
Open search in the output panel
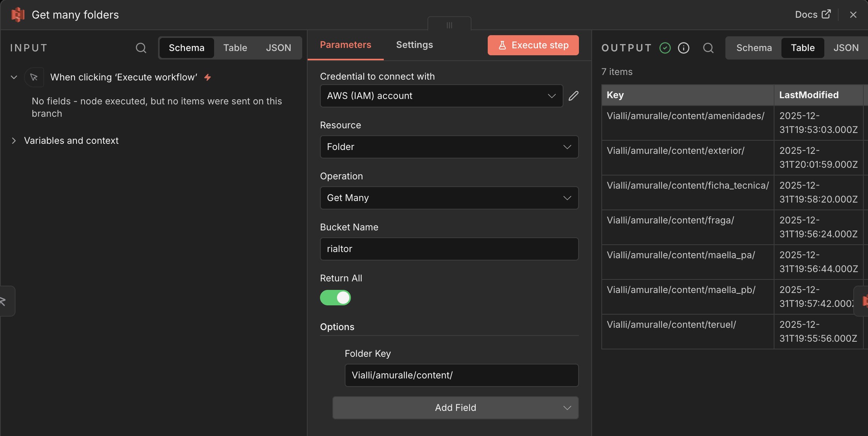click(x=708, y=48)
